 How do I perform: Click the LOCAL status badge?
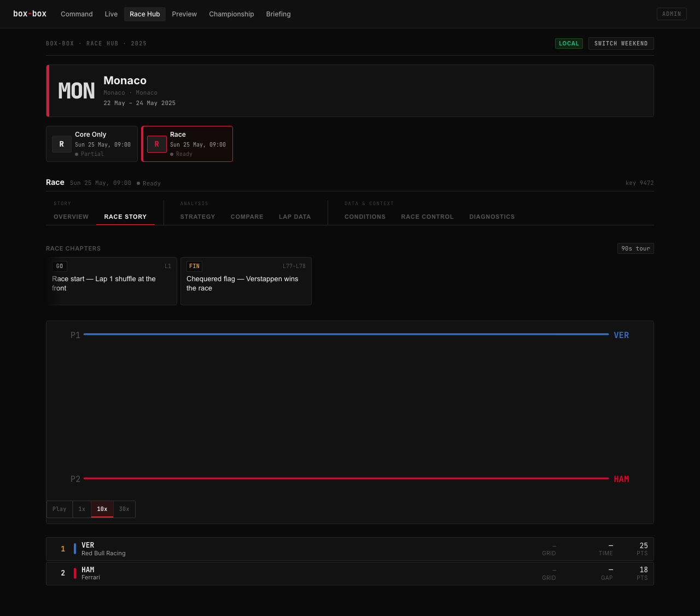pyautogui.click(x=569, y=44)
